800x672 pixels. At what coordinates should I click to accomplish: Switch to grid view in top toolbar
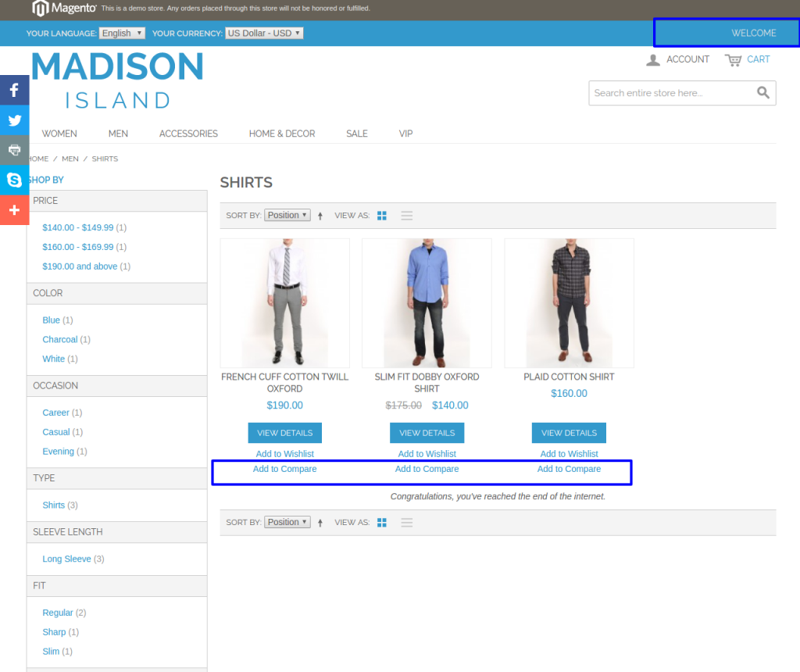[381, 216]
